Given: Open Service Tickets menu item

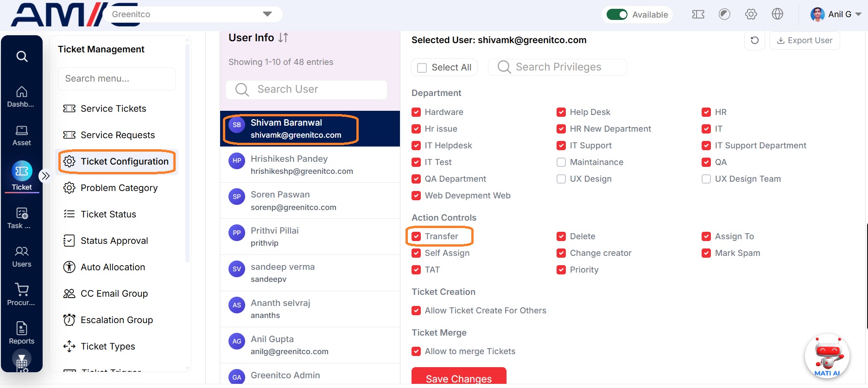Looking at the screenshot, I should tap(116, 108).
